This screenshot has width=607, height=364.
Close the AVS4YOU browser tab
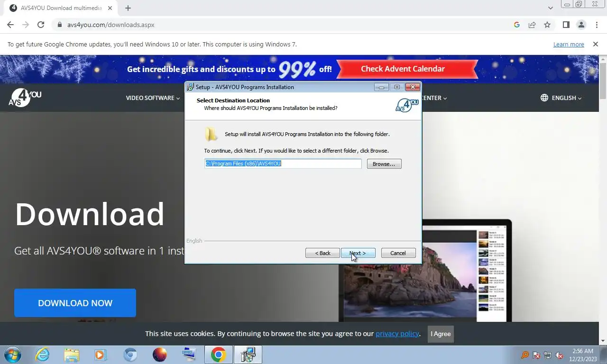click(111, 8)
